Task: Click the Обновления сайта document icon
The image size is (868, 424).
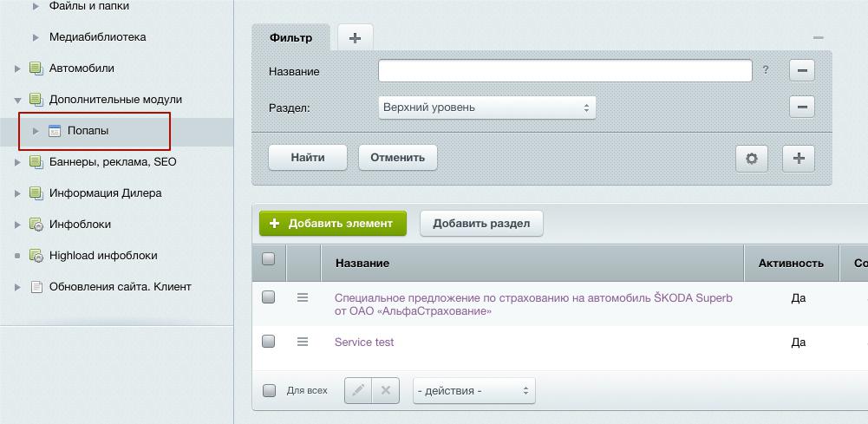Action: [x=36, y=287]
